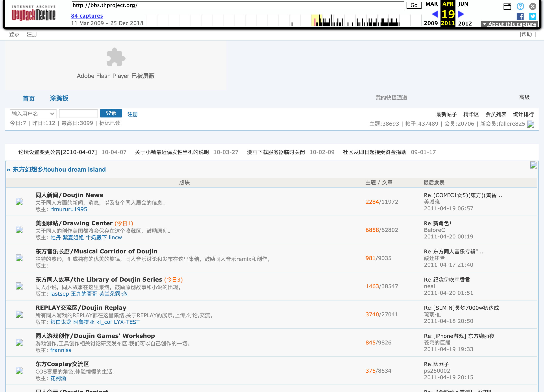Click forum icon beside 美图驿站/Drawing Center
Screen dimensions: 544x392
(19, 230)
